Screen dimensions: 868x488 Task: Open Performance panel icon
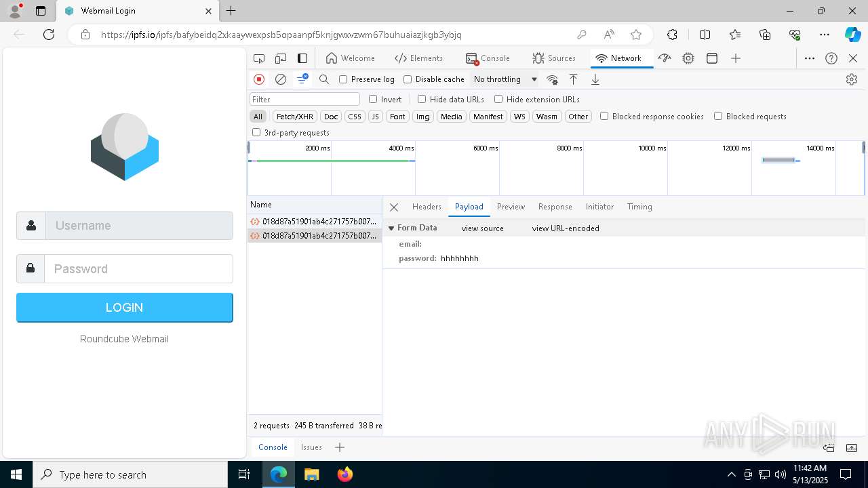[665, 58]
